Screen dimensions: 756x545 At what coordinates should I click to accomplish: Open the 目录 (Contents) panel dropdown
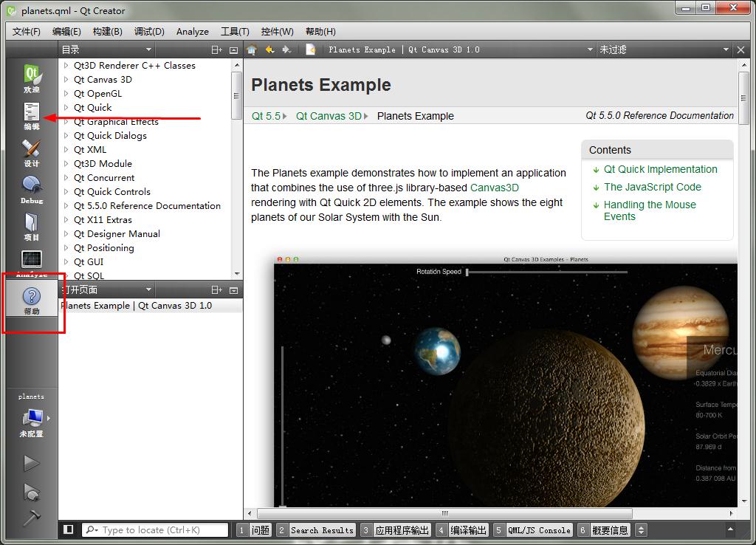[x=148, y=49]
